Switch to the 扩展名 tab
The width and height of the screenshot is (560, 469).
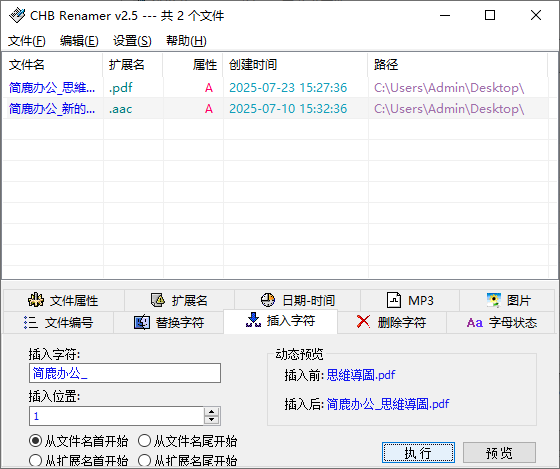[x=179, y=300]
